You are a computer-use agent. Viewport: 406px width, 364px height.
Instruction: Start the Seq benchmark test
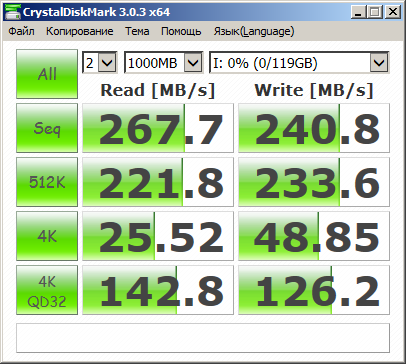pos(47,128)
